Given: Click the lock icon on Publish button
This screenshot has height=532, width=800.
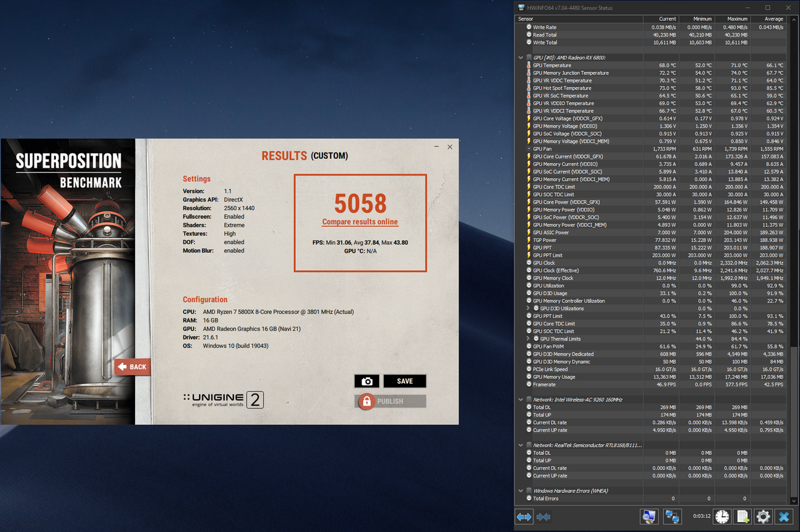Looking at the screenshot, I should click(366, 401).
